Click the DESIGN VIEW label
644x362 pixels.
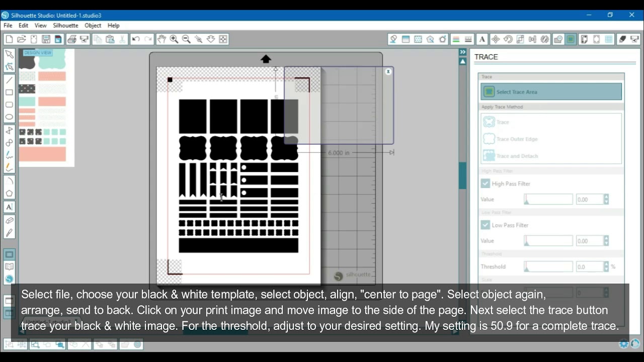[38, 52]
